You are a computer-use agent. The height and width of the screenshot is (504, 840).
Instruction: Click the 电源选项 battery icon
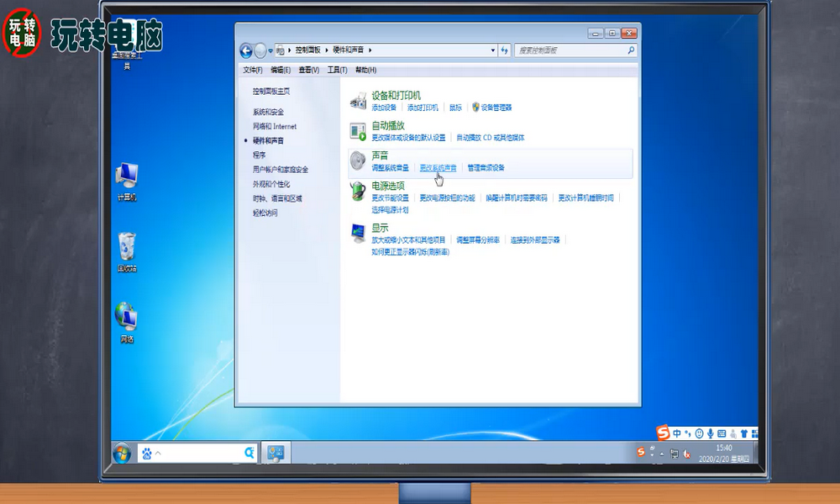tap(357, 191)
